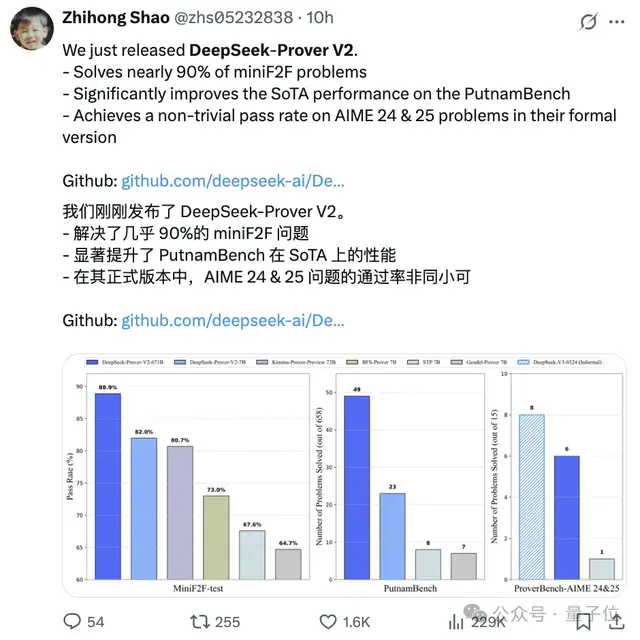Open the second GitHub link below translation
The image size is (640, 640).
pyautogui.click(x=233, y=320)
